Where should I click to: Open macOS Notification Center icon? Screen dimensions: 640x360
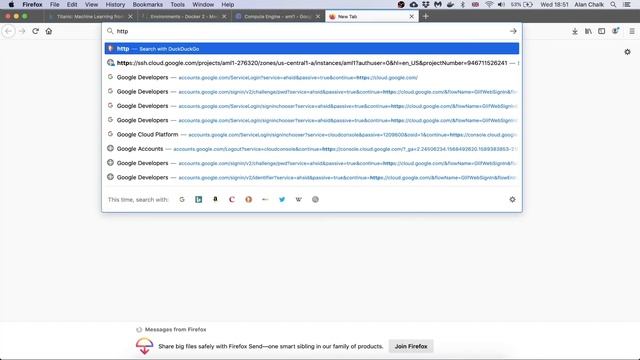[627, 4]
